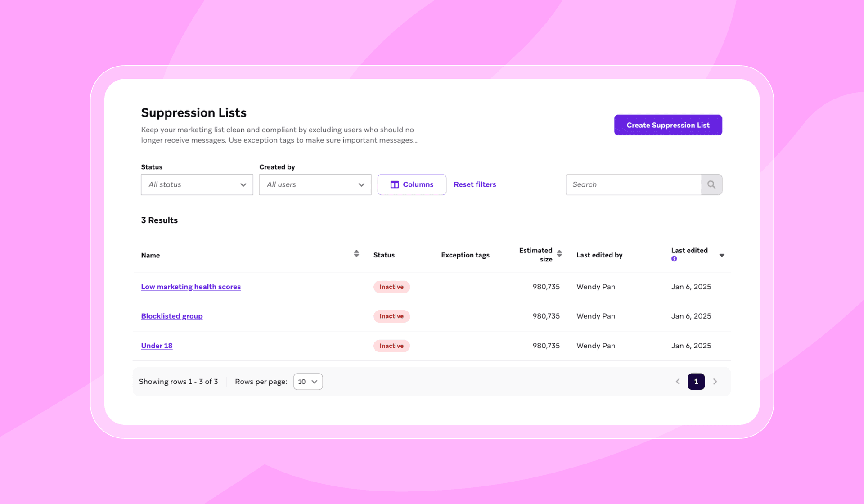This screenshot has width=864, height=504.
Task: Click the previous page left chevron
Action: click(678, 381)
